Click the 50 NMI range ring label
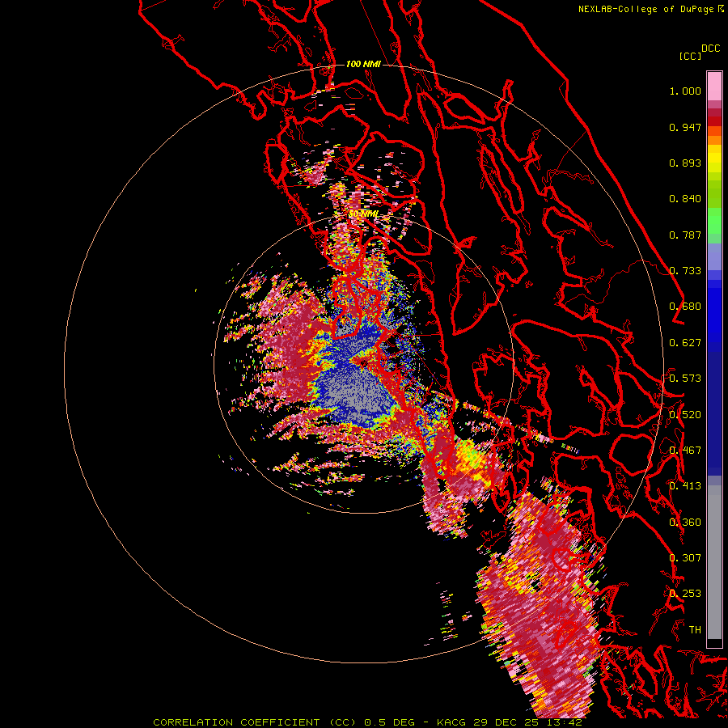 coord(363,214)
